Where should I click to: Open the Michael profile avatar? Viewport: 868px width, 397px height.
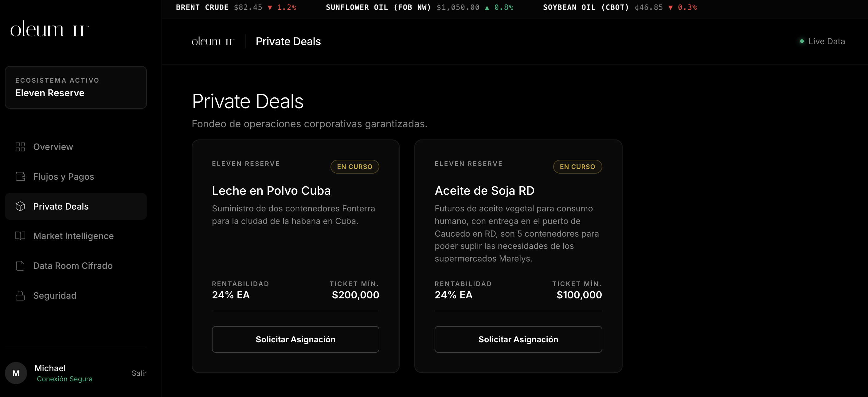tap(15, 373)
